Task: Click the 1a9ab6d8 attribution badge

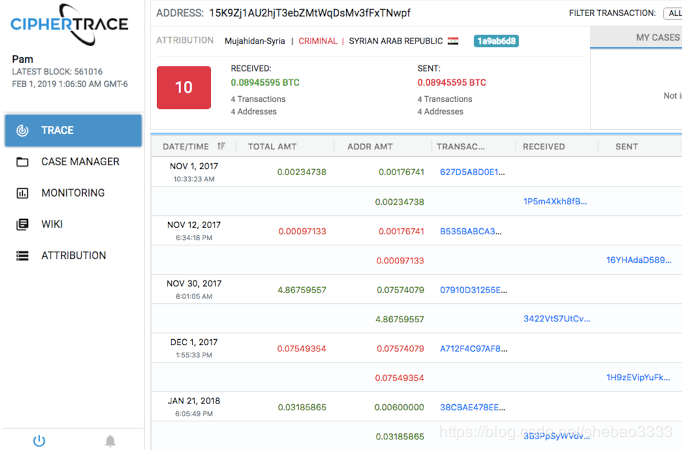Action: (x=496, y=41)
